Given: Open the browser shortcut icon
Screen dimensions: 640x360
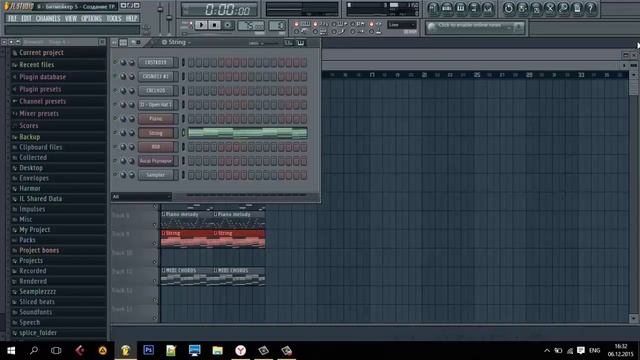Looking at the screenshot, I should 474,8.
